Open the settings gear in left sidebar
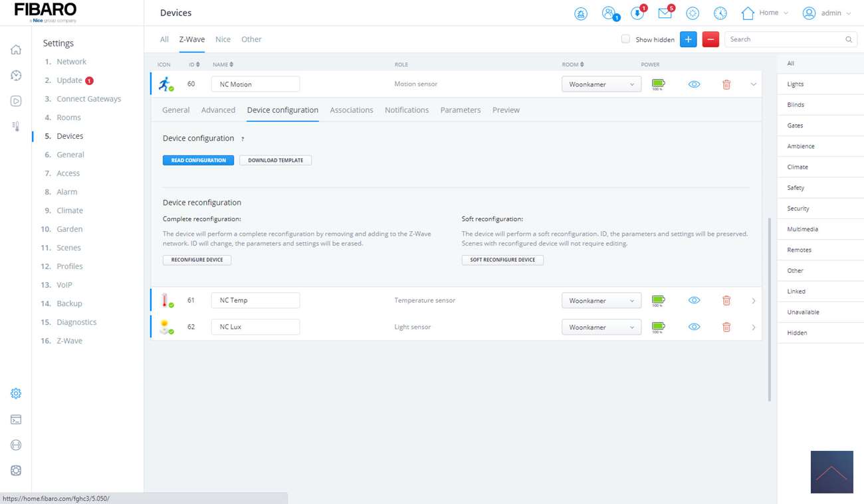 [16, 394]
